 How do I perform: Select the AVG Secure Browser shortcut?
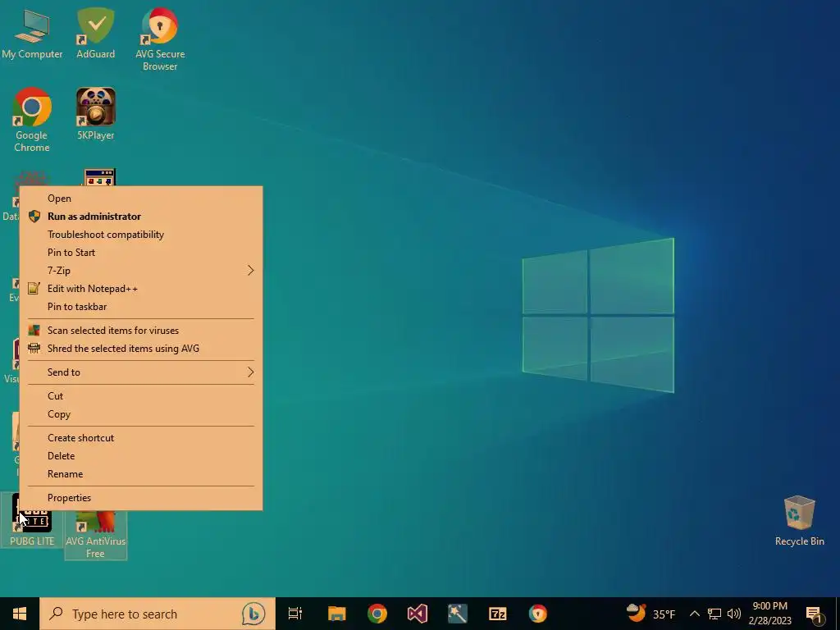160,39
